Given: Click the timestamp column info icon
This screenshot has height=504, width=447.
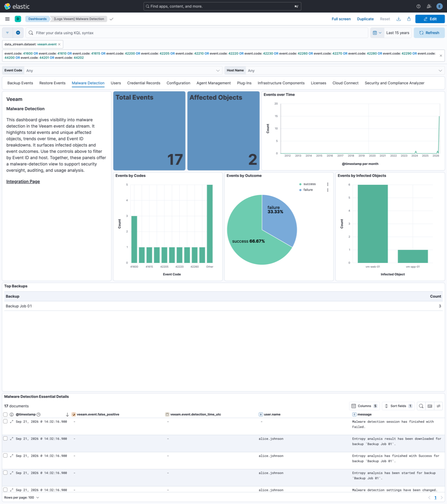Looking at the screenshot, I should [11, 415].
